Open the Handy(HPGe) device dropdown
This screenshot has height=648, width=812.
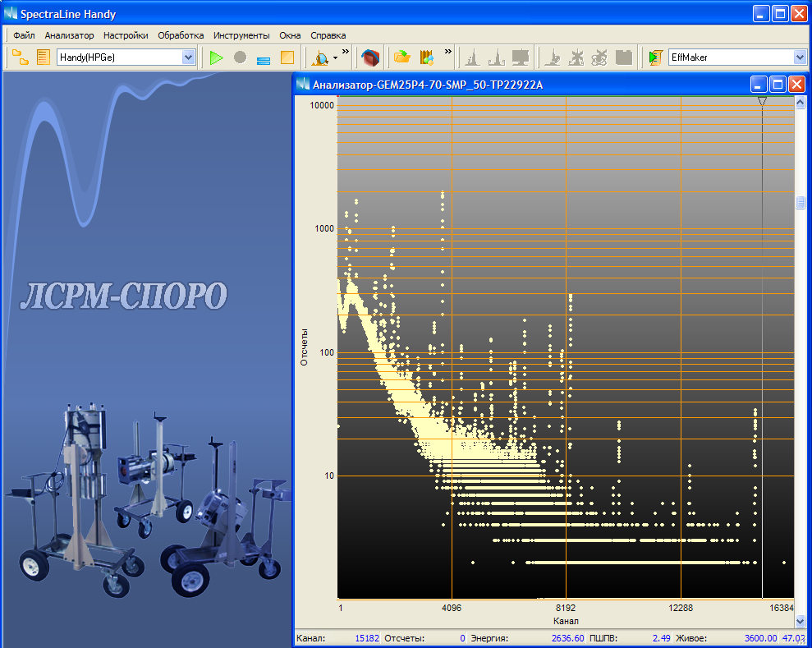188,57
